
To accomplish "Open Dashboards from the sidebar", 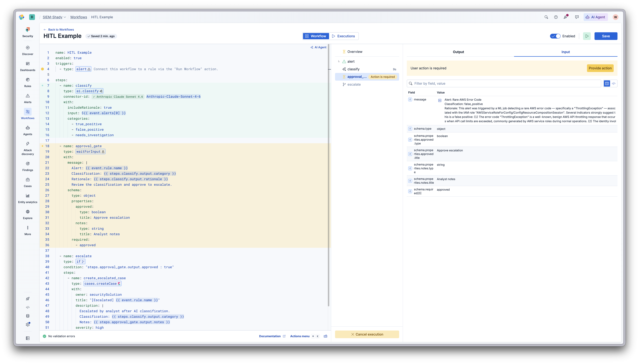I will [28, 66].
